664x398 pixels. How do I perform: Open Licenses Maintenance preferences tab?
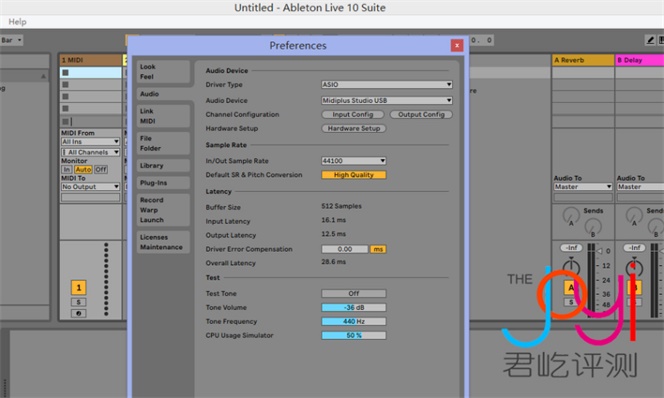(163, 242)
